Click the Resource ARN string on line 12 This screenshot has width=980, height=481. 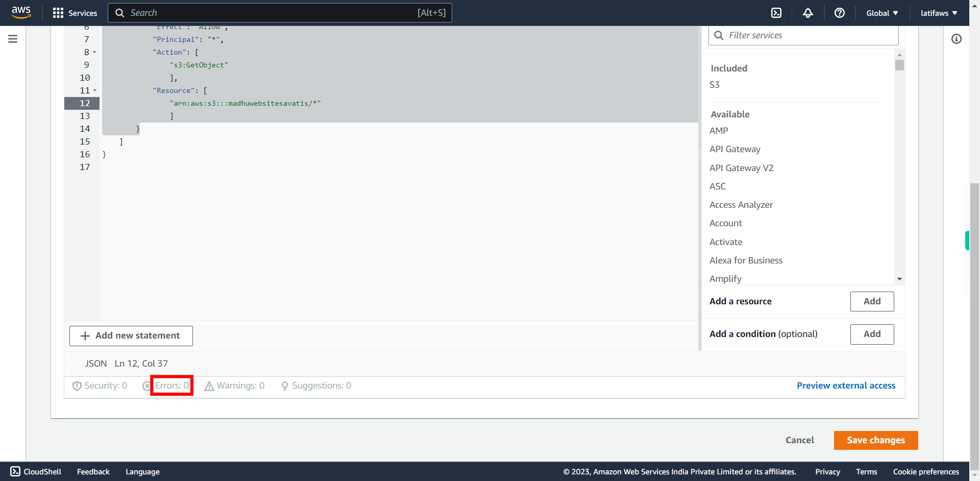245,103
